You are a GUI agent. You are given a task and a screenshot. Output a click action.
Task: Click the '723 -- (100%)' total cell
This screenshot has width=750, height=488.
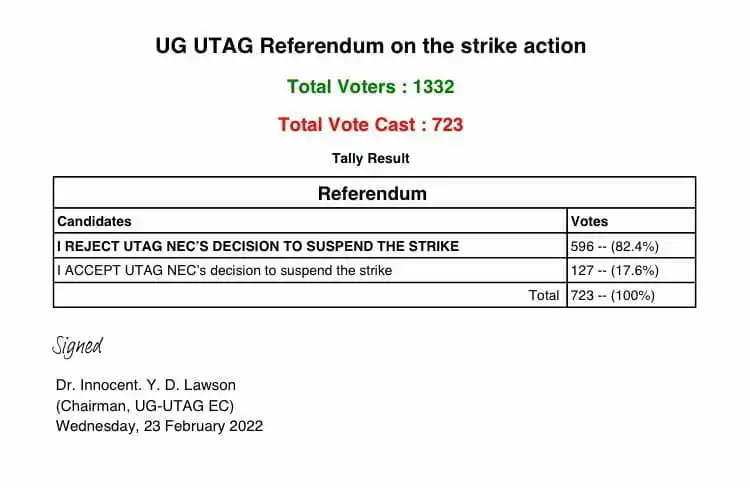click(x=613, y=295)
